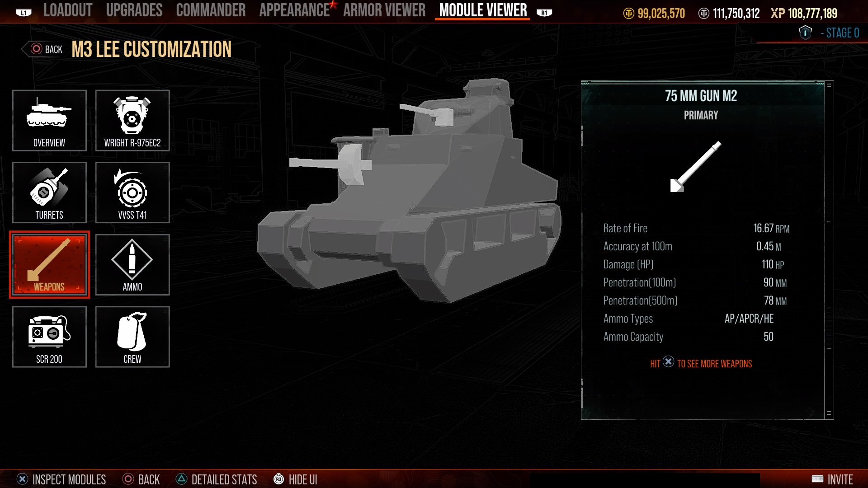Screen dimensions: 868x488
Task: Open the Ammo module tile
Action: pyautogui.click(x=132, y=265)
